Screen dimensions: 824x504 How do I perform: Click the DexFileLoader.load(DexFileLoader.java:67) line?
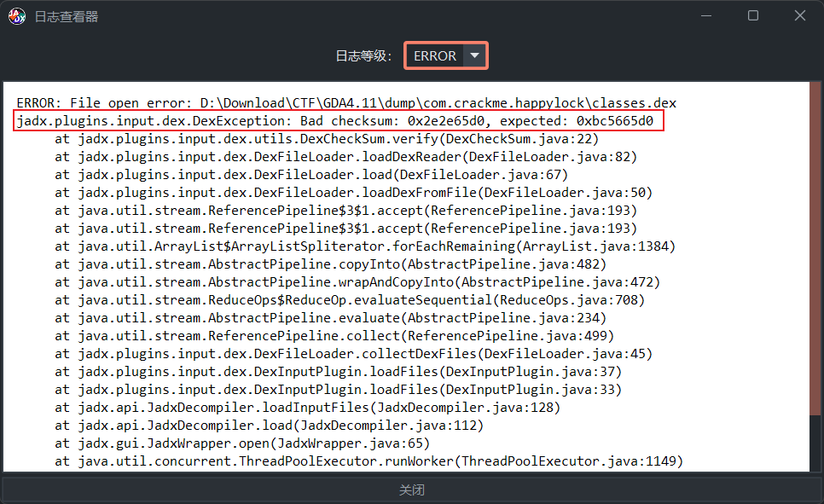click(311, 175)
